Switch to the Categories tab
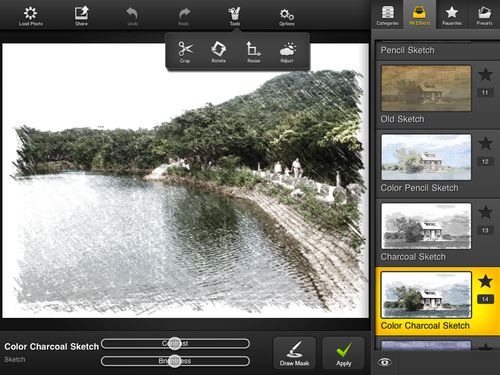 (x=387, y=15)
